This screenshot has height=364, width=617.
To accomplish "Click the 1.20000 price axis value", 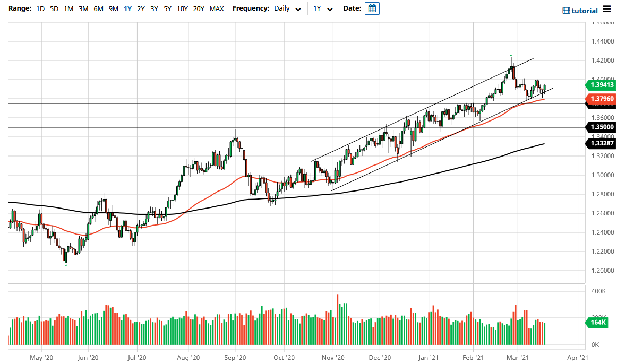I will coord(603,271).
